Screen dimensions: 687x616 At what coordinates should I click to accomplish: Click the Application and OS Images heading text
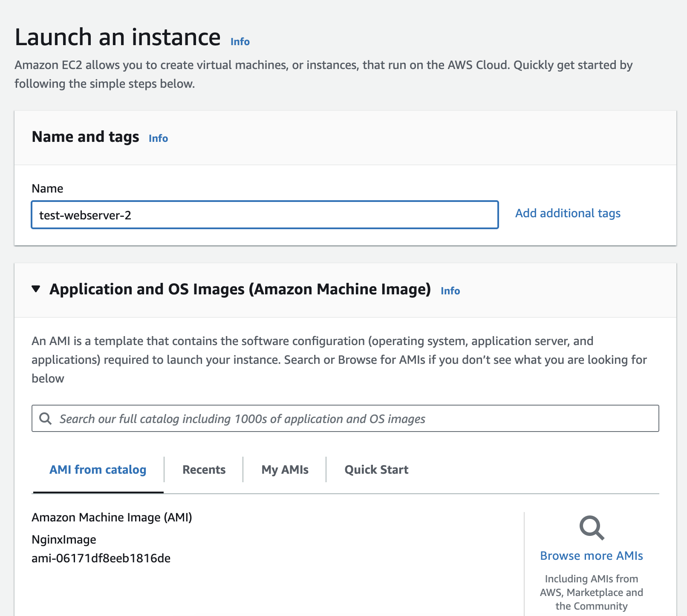(240, 289)
